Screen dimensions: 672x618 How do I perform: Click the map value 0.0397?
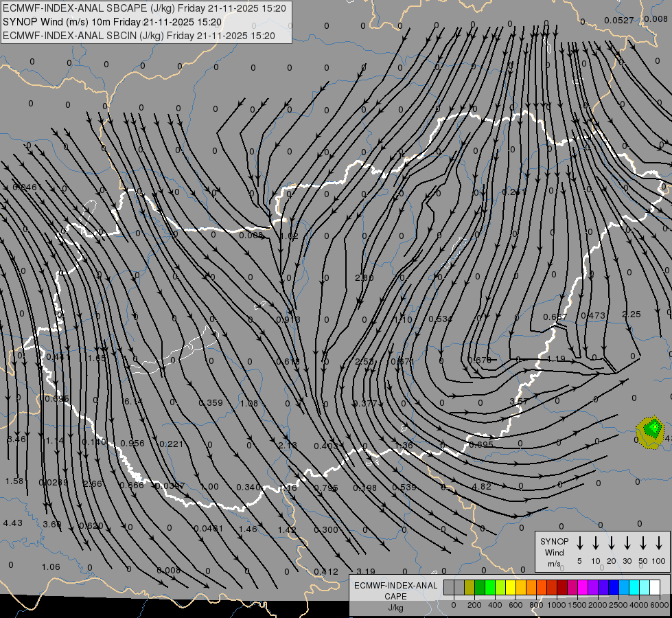(x=170, y=486)
